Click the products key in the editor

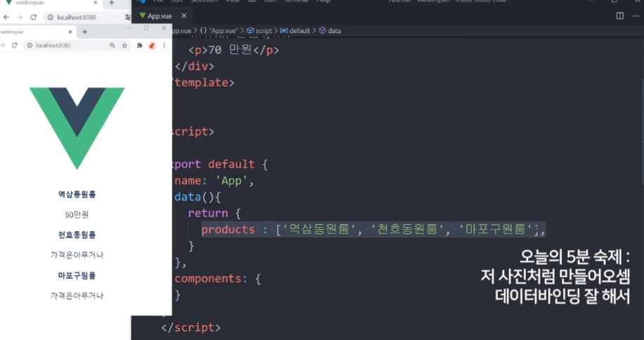coord(228,230)
